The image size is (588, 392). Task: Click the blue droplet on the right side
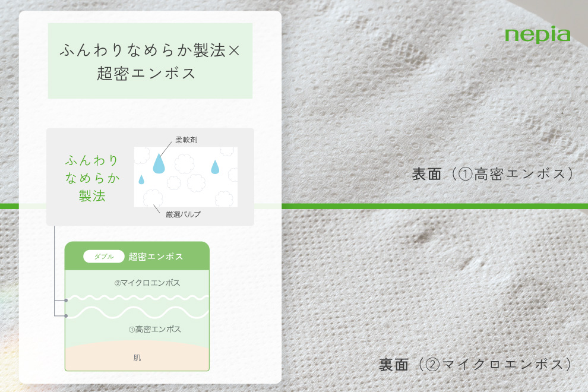214,167
